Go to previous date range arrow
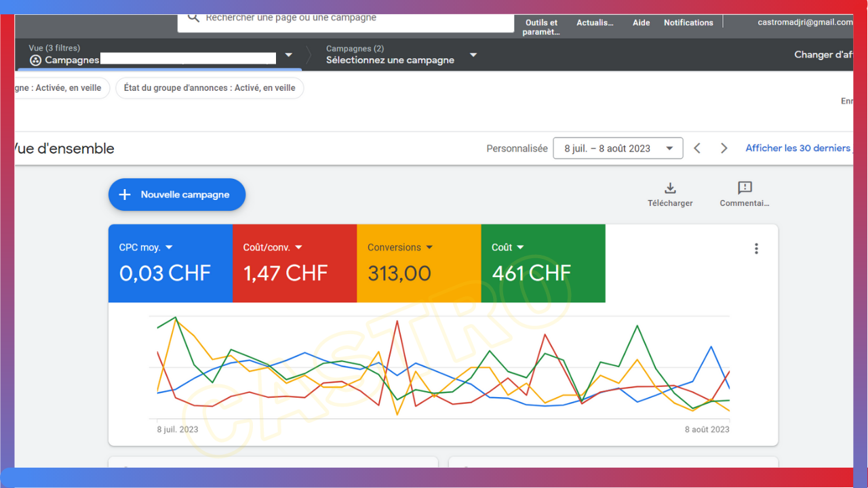The height and width of the screenshot is (488, 868). [697, 148]
